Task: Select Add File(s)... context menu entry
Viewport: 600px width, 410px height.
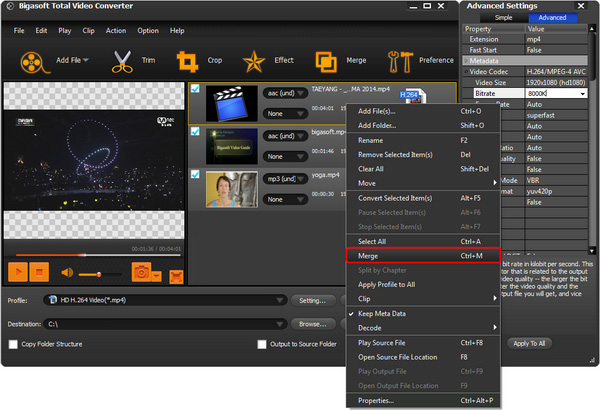Action: pyautogui.click(x=423, y=111)
